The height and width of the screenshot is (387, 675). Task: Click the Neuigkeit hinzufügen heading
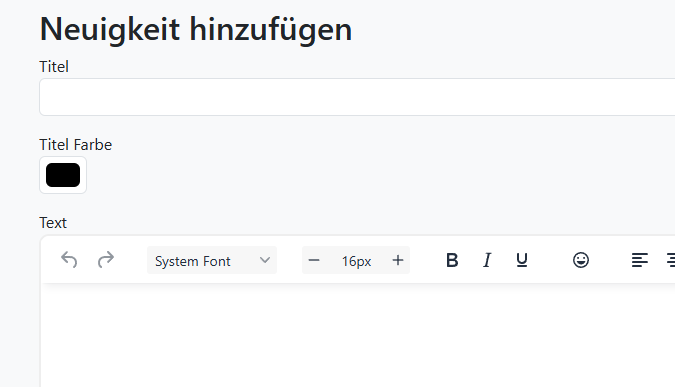[x=196, y=29]
